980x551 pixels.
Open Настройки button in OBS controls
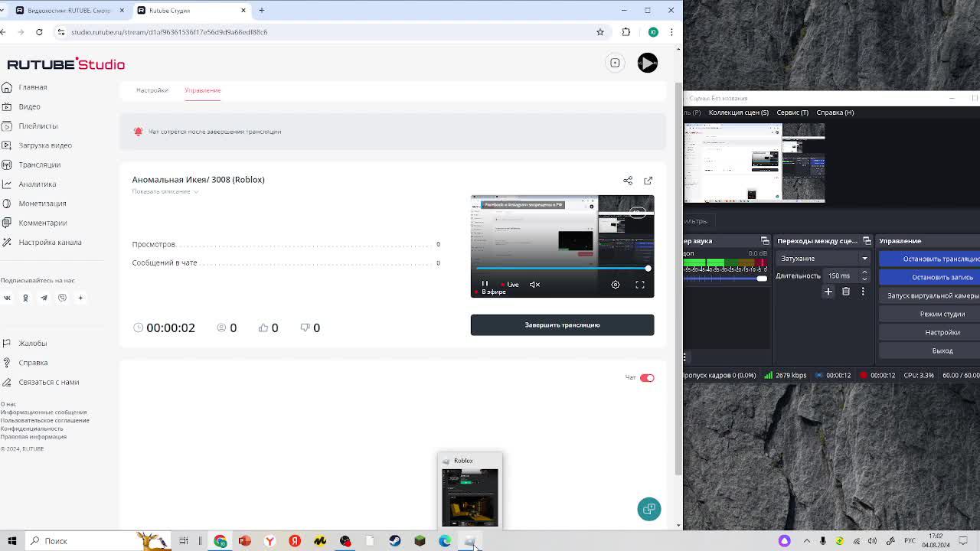click(930, 332)
